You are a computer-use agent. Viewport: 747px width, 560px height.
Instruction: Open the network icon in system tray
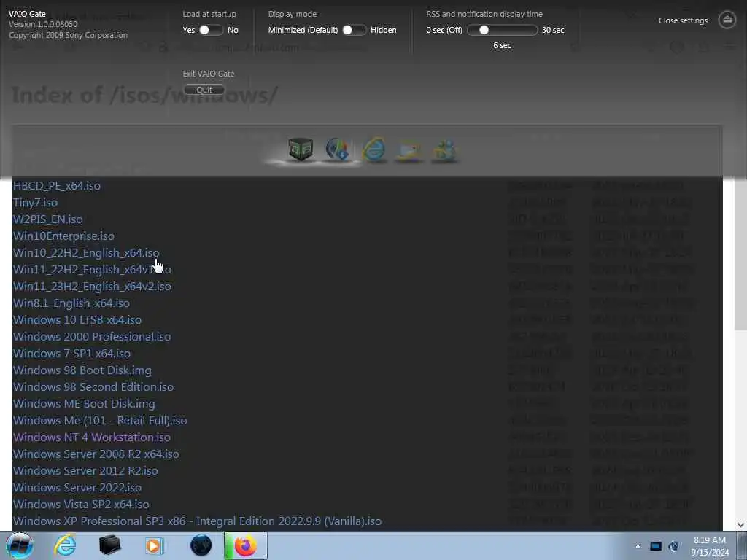click(x=674, y=546)
